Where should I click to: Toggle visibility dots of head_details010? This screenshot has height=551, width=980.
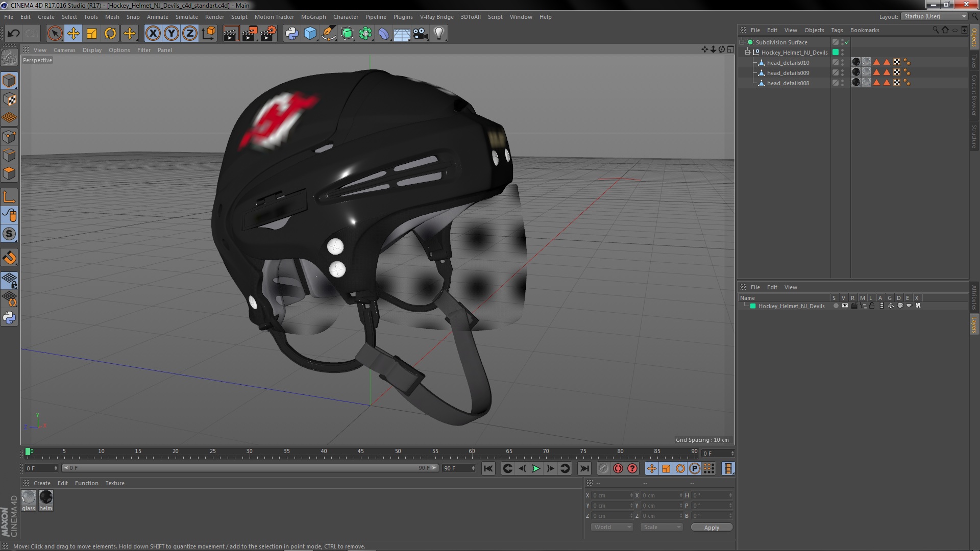point(842,63)
